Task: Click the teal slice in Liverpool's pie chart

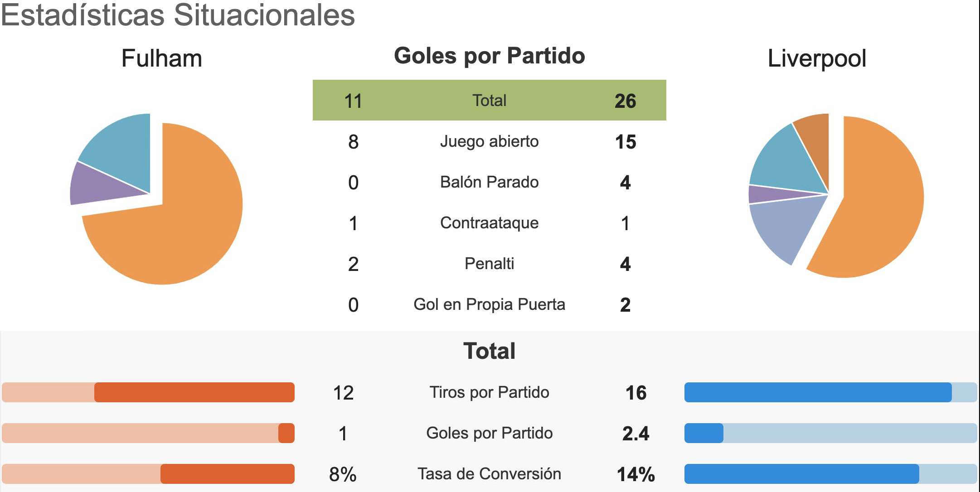Action: [786, 163]
